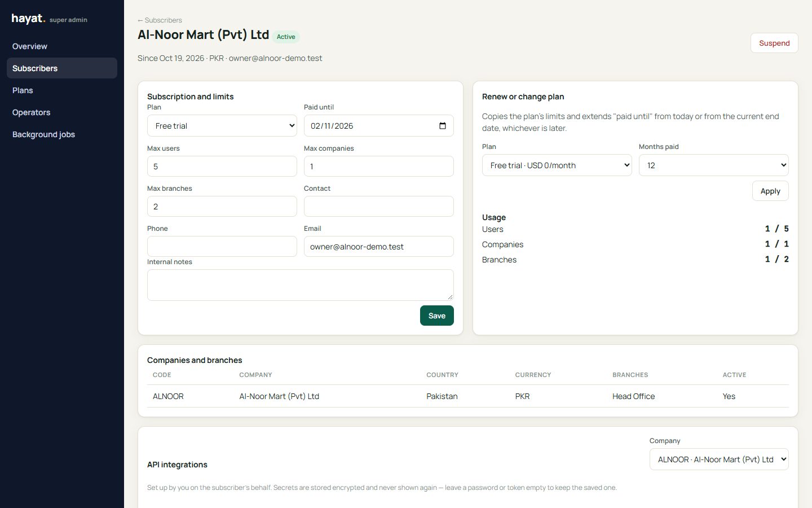812x508 pixels.
Task: Click the COUNTRY column header
Action: pyautogui.click(x=442, y=375)
